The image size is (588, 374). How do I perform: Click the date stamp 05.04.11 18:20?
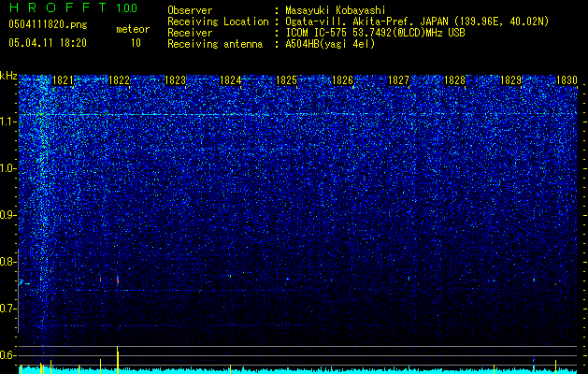pos(48,43)
